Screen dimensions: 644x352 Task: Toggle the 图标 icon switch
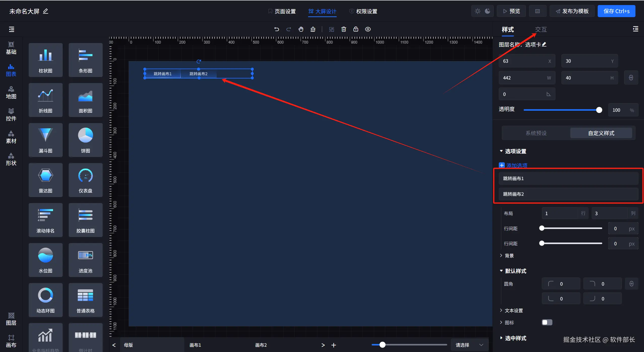pyautogui.click(x=547, y=322)
